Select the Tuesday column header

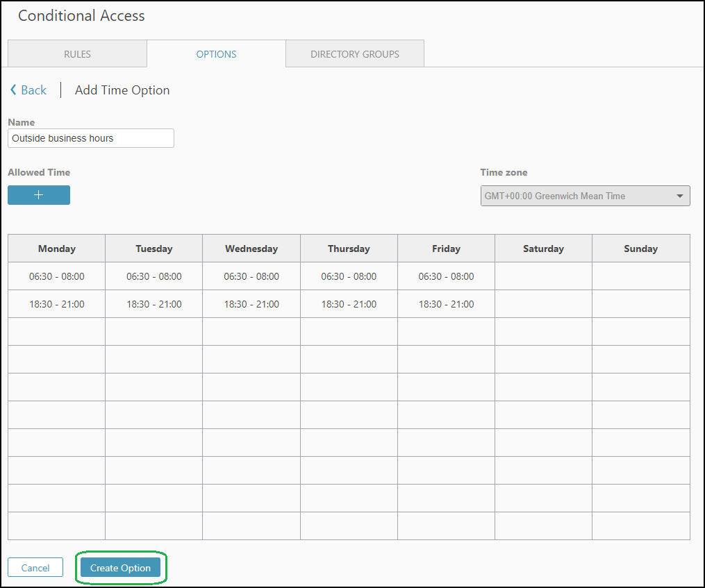click(x=154, y=249)
